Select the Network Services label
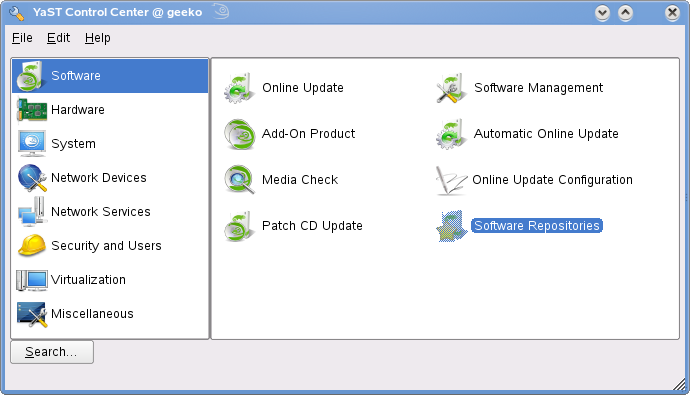 coord(101,212)
